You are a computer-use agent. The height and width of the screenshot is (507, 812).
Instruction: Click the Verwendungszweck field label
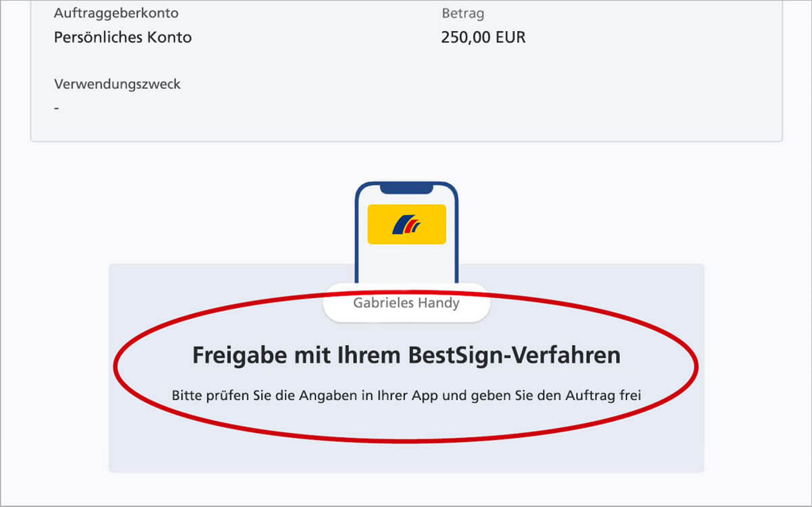(117, 84)
